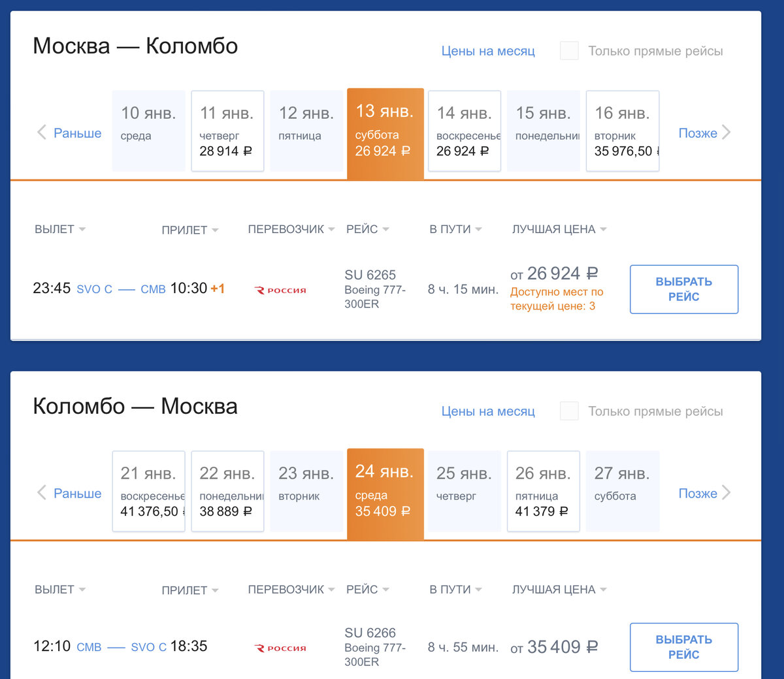Click right chevron in Коломбо — Москва section
Image resolution: width=784 pixels, height=679 pixels.
point(726,493)
